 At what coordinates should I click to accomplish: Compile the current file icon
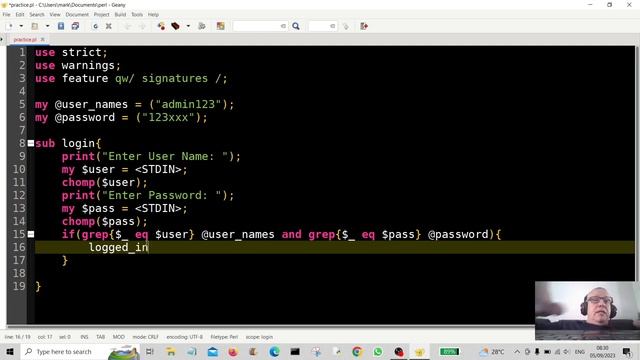coord(162,26)
